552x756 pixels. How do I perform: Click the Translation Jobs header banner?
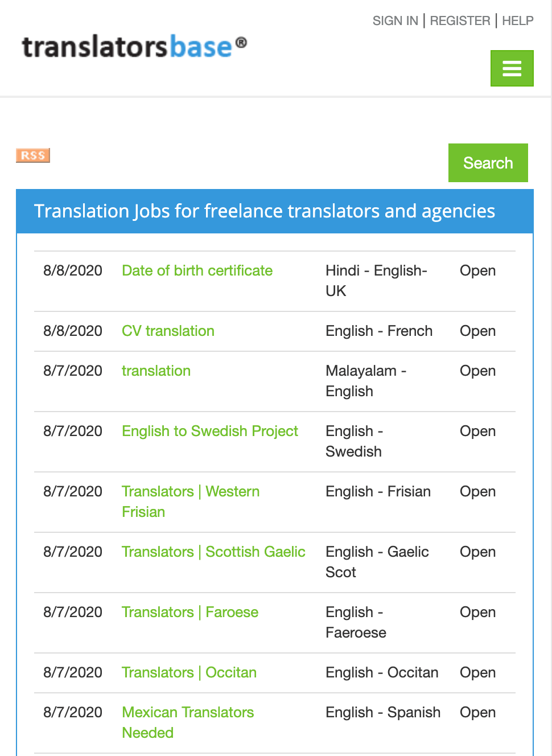click(x=265, y=211)
